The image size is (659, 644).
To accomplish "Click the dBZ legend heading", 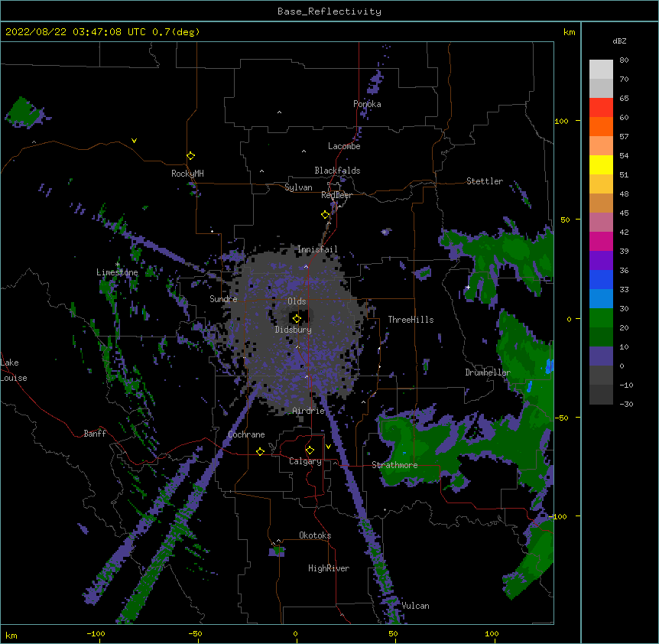I will tap(619, 41).
